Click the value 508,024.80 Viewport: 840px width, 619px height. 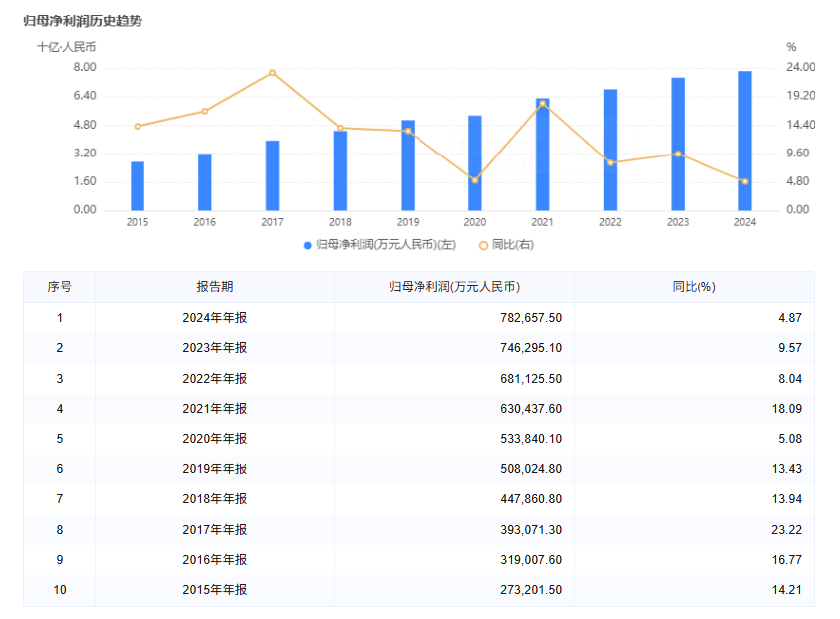[x=531, y=468]
